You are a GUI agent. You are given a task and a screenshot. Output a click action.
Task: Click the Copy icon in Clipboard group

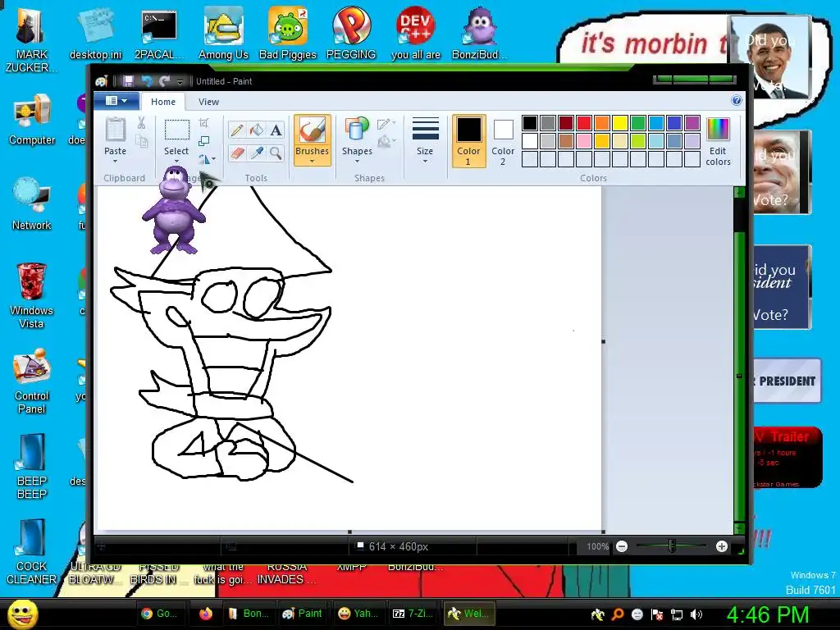[x=141, y=141]
